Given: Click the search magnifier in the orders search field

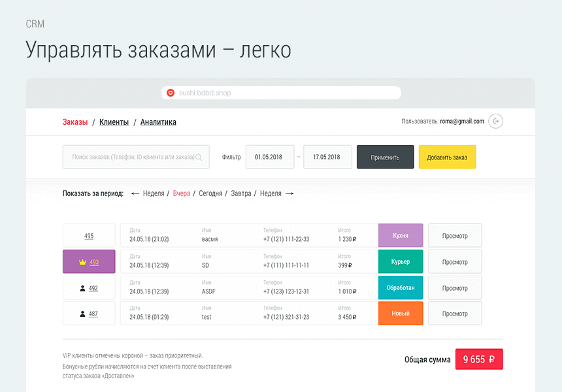Looking at the screenshot, I should (x=201, y=157).
